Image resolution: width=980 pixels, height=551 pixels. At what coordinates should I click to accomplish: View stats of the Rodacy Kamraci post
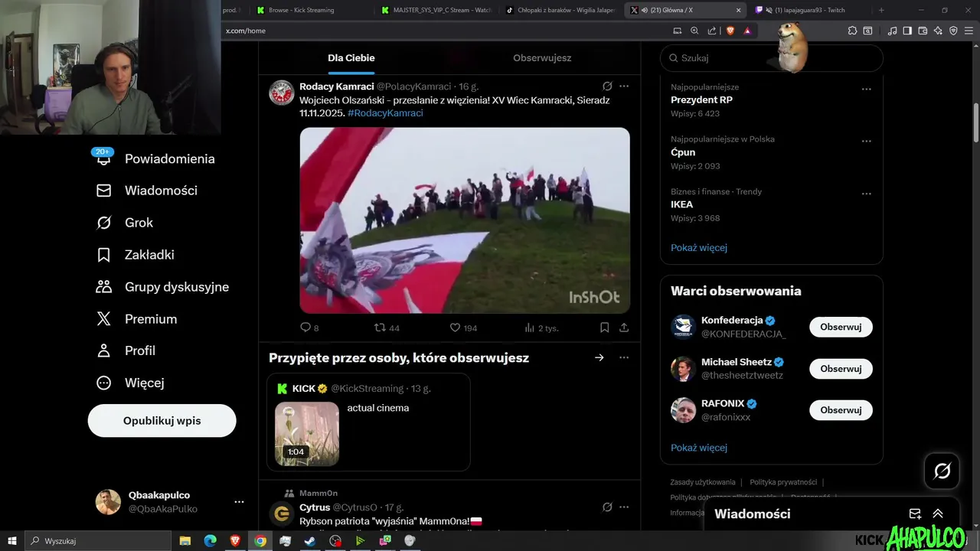541,328
